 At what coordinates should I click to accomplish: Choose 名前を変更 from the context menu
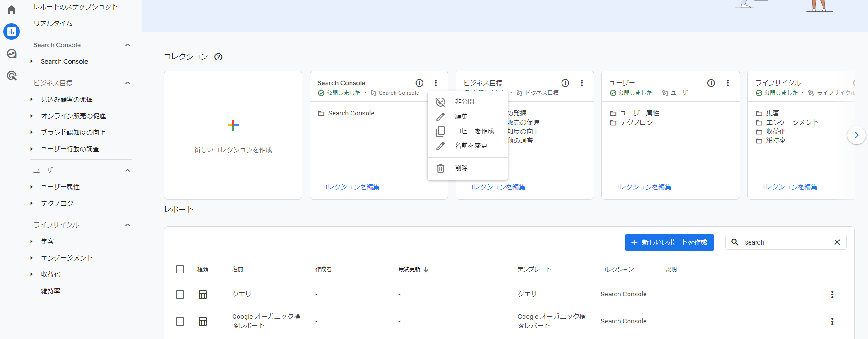coord(467,146)
